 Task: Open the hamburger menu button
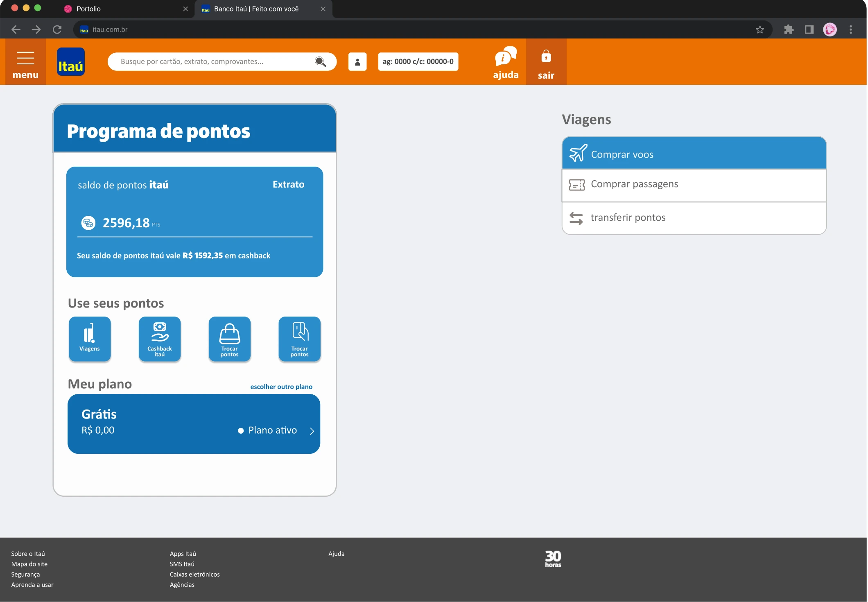[x=25, y=62]
